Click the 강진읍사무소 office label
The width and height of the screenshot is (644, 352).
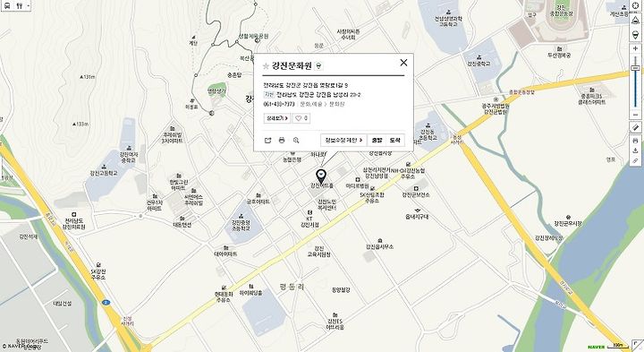[379, 246]
